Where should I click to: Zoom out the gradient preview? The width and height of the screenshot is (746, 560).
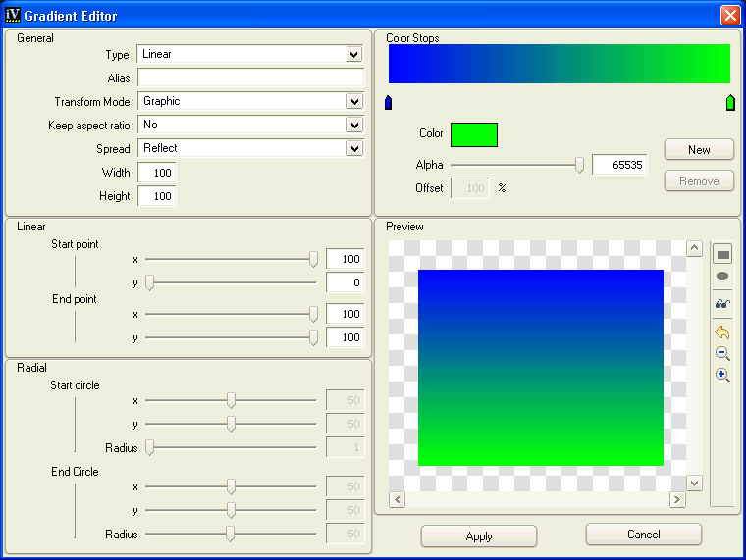(x=722, y=354)
